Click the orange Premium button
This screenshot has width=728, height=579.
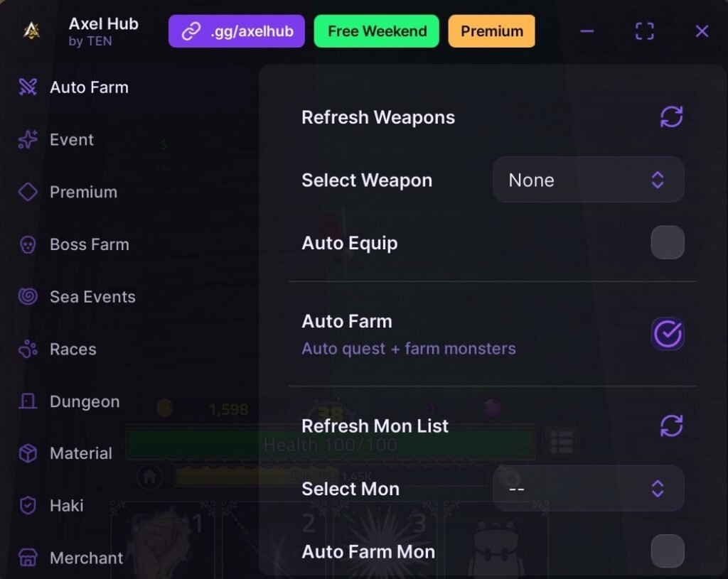point(491,31)
